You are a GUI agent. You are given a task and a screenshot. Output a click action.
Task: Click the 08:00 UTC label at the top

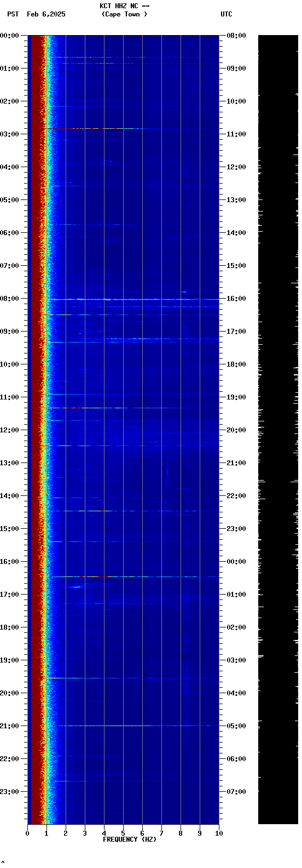tap(236, 36)
